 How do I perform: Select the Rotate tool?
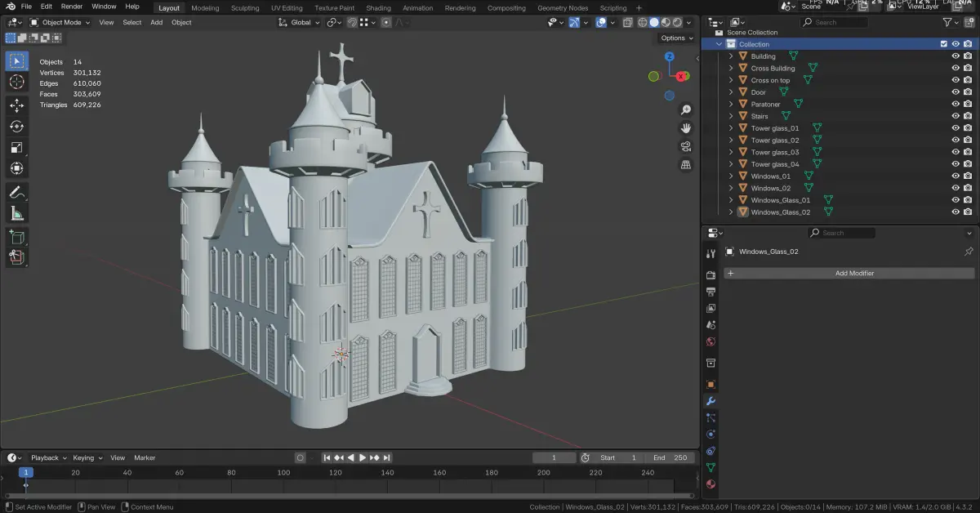[17, 127]
